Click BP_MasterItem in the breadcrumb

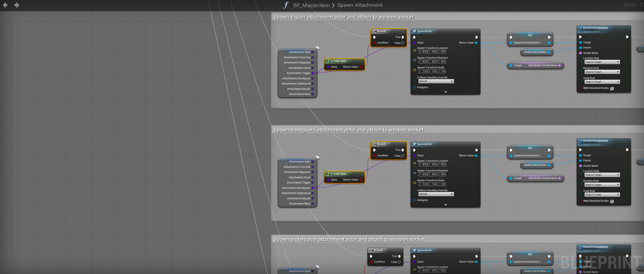tap(311, 5)
